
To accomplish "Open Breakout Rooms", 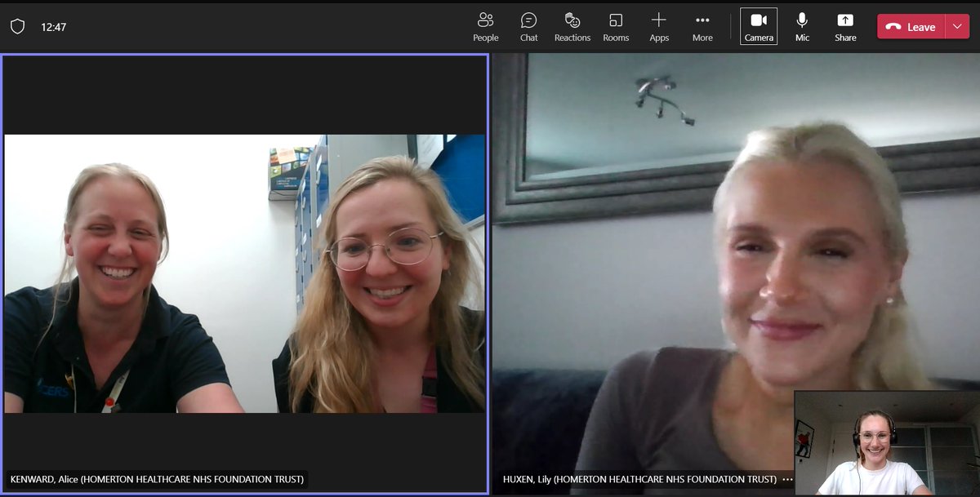I will pyautogui.click(x=616, y=25).
